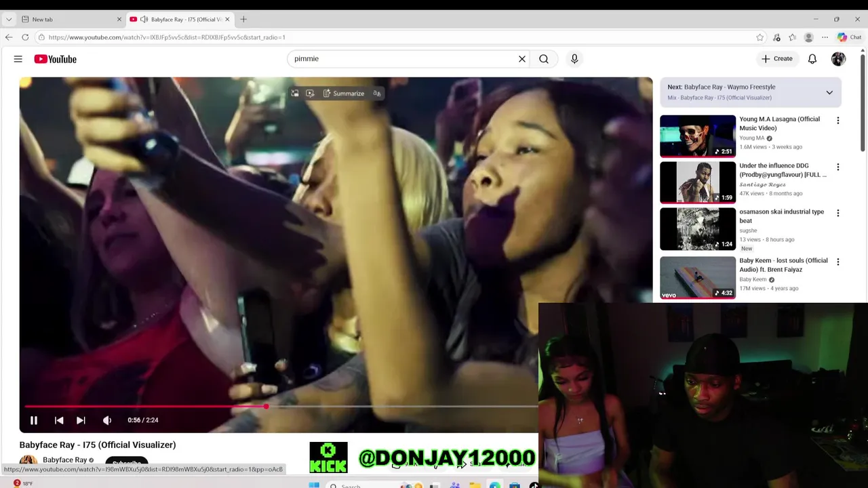Close the Babyface Ray browser tab
The image size is (868, 488).
pos(227,19)
